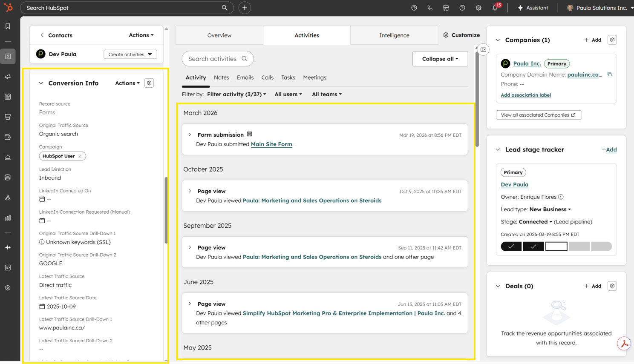Click the first checked lead stage segment
Screen dimensions: 634x364
pos(511,246)
